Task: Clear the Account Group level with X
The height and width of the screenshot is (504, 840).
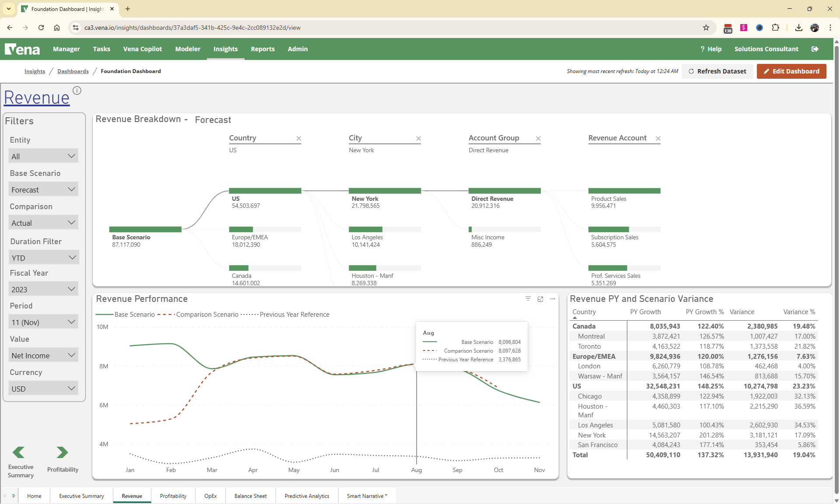Action: click(x=538, y=139)
